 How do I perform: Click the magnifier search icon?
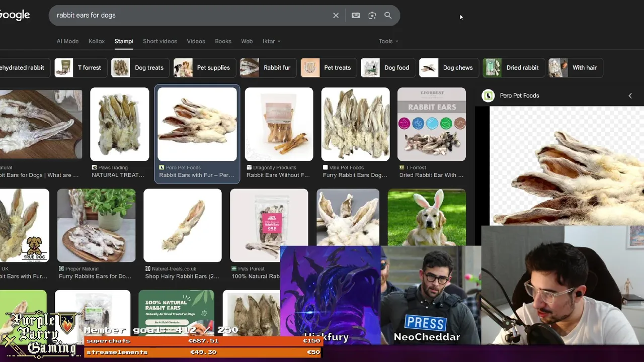click(x=388, y=16)
